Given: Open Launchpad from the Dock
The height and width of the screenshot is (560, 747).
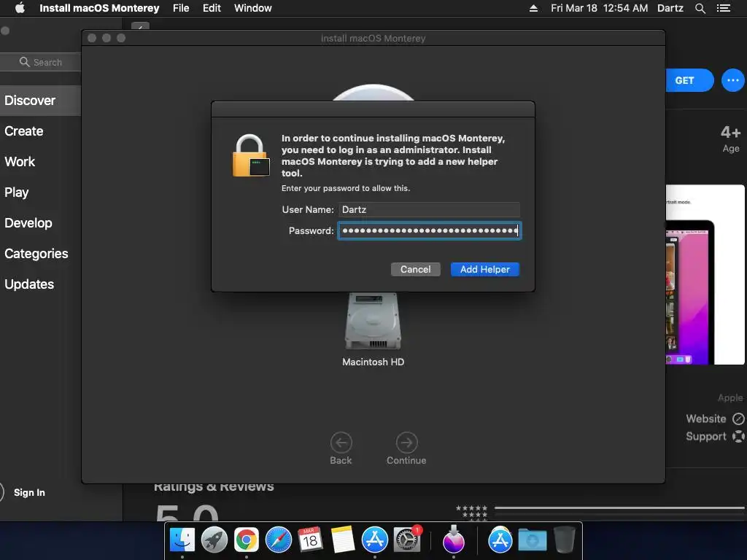Looking at the screenshot, I should (x=214, y=540).
